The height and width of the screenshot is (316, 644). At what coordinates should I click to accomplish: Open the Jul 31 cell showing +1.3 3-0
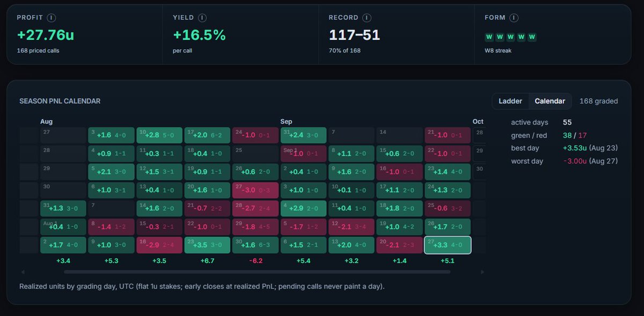[x=63, y=209]
